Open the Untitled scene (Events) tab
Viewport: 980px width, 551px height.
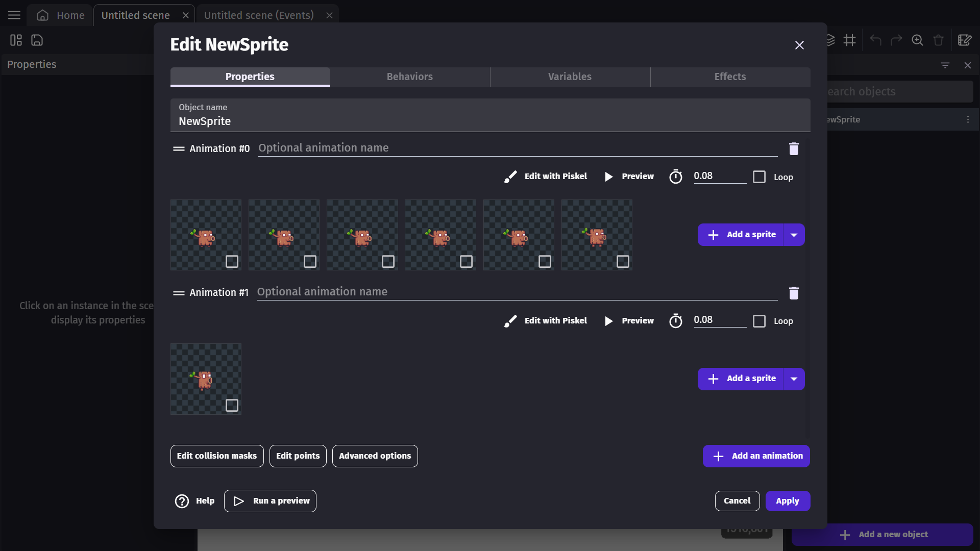[259, 15]
